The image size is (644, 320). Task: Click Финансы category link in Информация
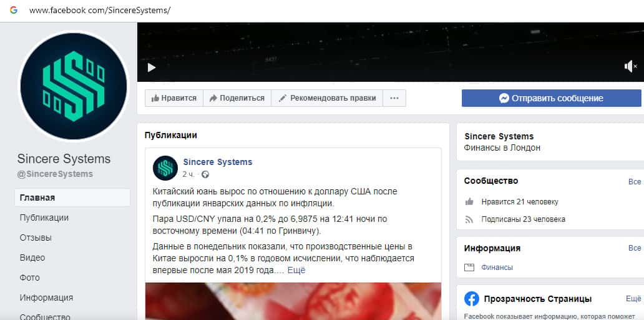[x=497, y=267]
